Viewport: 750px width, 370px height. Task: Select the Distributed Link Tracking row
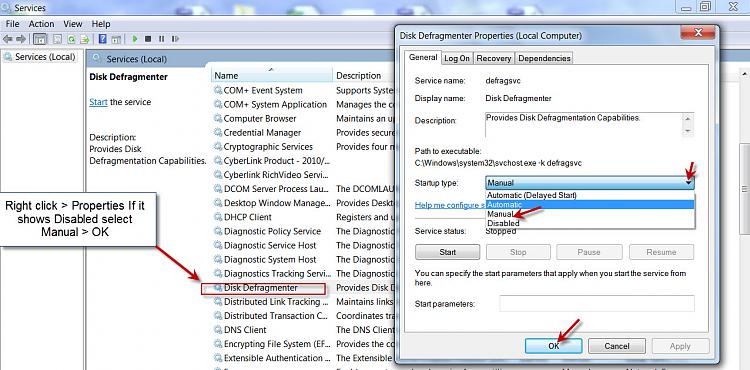click(272, 302)
